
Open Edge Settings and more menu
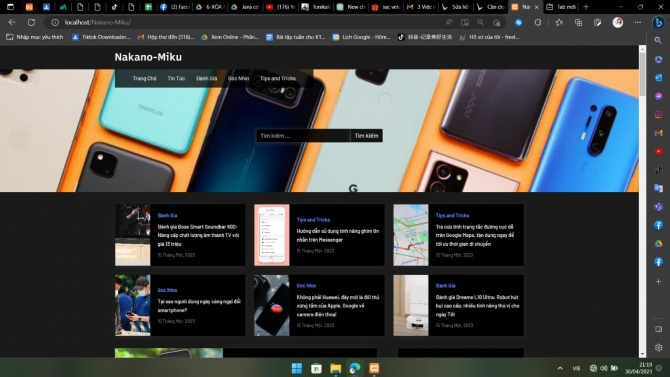point(638,22)
